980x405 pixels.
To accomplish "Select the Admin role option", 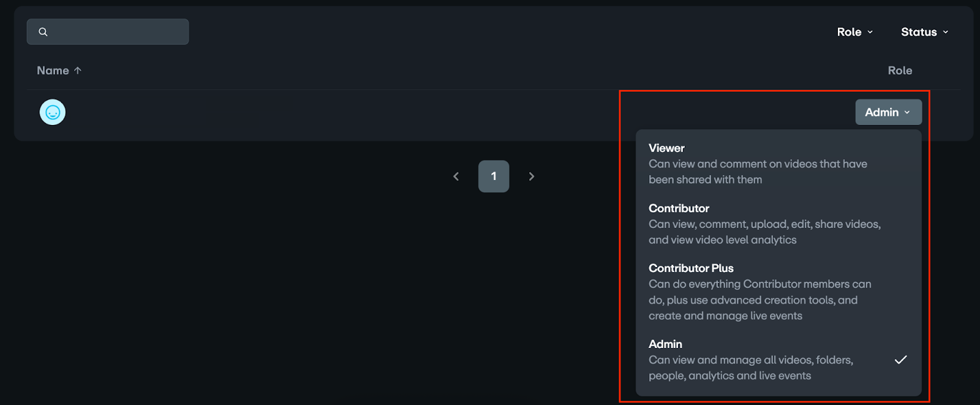I will coord(751,360).
